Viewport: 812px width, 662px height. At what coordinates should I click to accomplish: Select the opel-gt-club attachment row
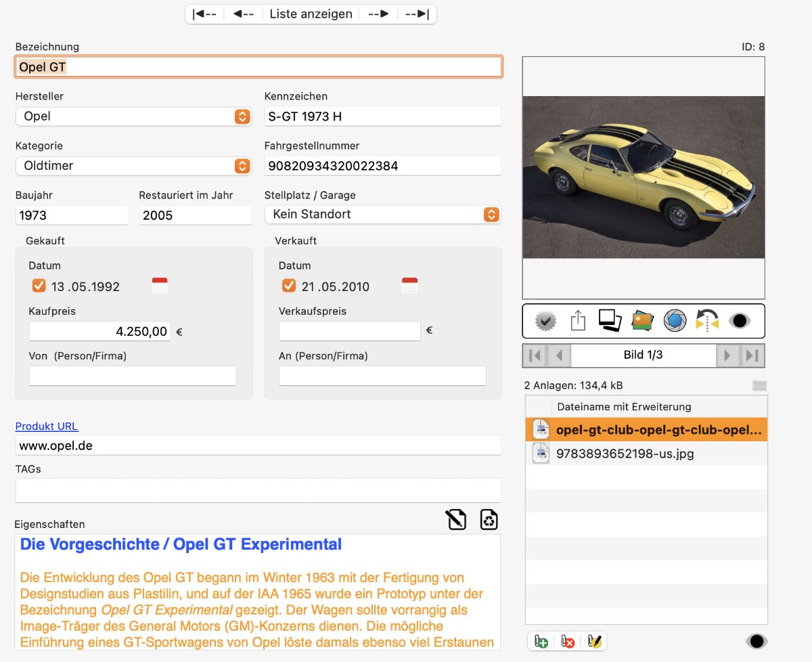(x=647, y=430)
